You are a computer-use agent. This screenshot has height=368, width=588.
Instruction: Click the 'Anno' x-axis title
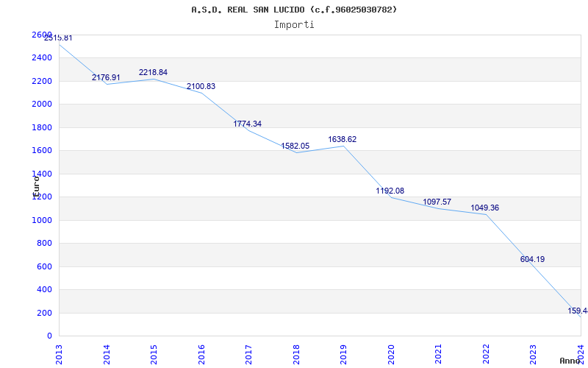click(x=570, y=361)
